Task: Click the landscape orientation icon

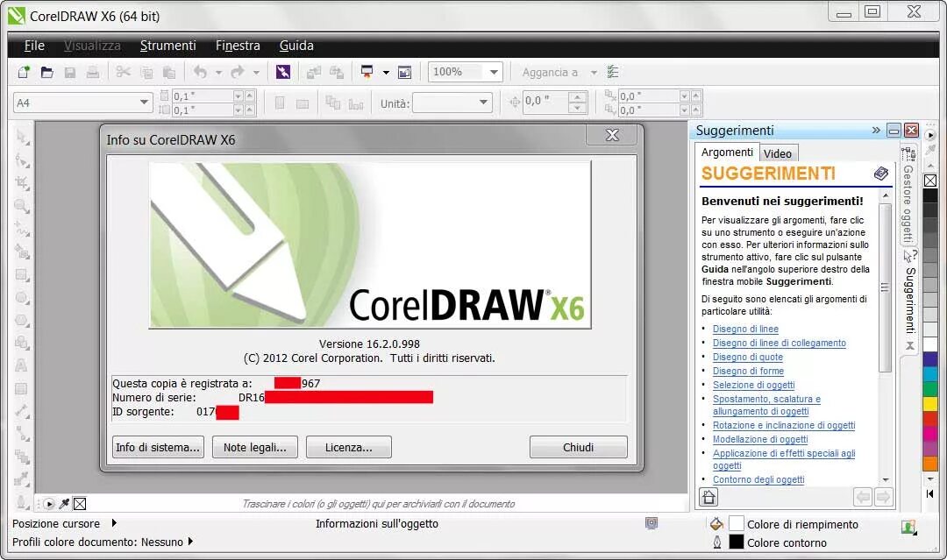Action: click(303, 103)
